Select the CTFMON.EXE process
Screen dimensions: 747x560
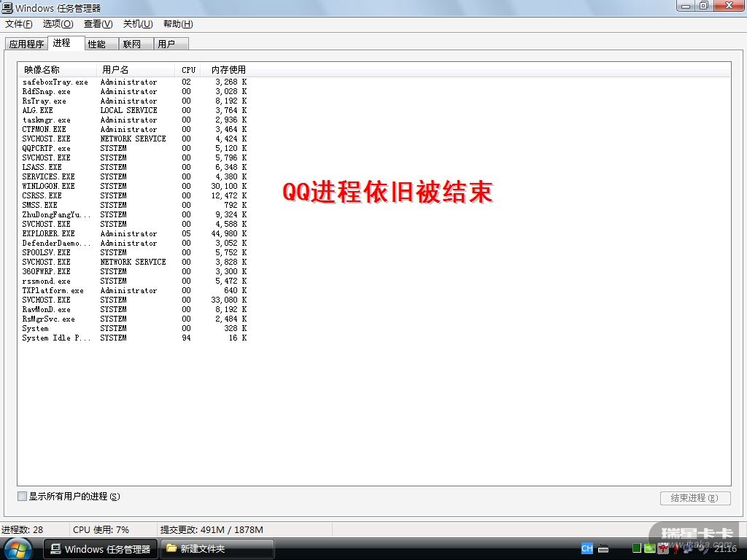134,130
